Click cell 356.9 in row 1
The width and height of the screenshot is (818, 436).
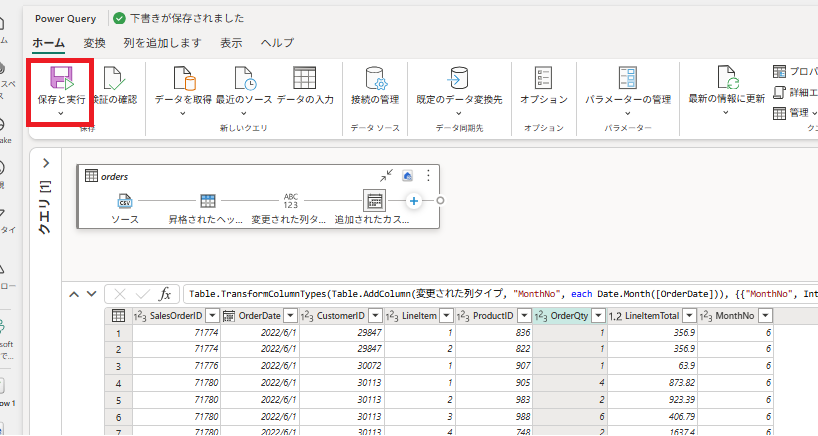pos(652,333)
